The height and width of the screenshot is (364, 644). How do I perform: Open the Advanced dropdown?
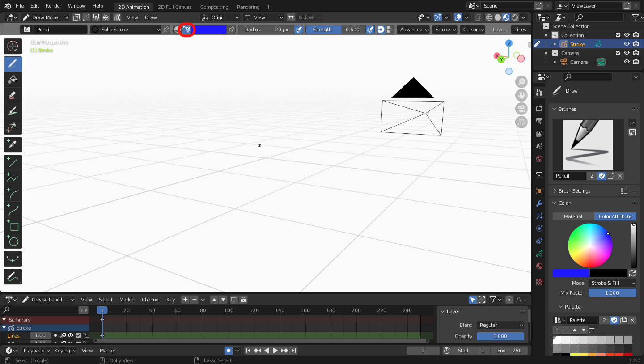[x=414, y=30]
